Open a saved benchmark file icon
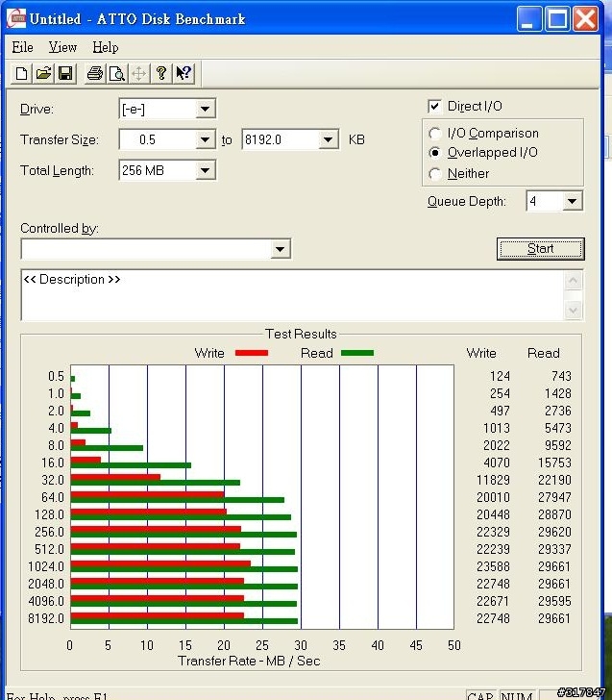612x700 pixels. tap(43, 73)
